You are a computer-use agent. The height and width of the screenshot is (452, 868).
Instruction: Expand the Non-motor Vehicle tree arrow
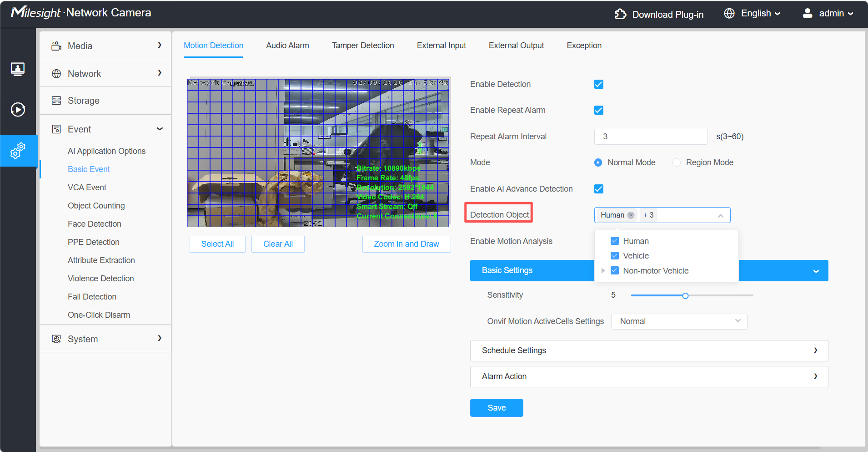(x=603, y=271)
